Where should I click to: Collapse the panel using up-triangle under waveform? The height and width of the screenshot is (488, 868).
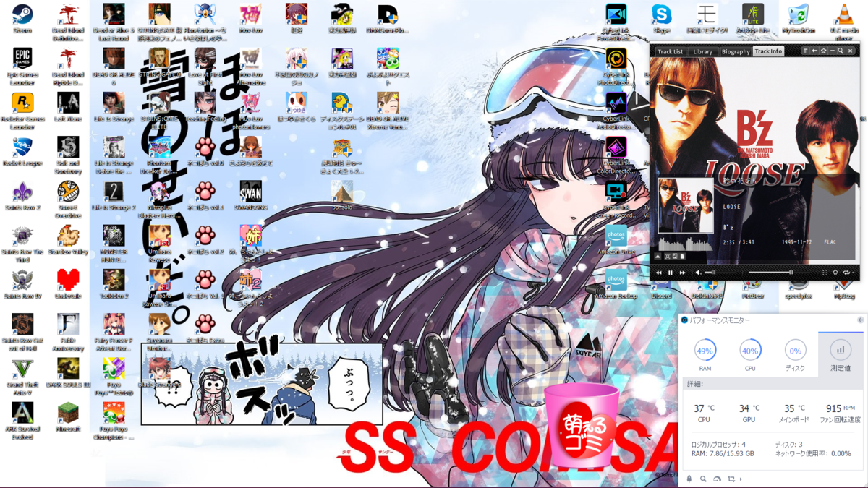click(658, 256)
